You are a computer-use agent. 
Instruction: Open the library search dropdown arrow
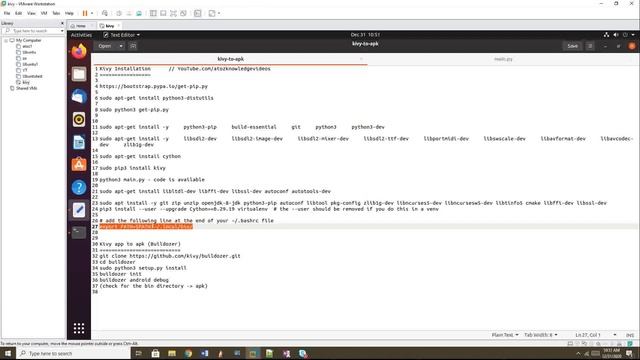click(x=62, y=31)
